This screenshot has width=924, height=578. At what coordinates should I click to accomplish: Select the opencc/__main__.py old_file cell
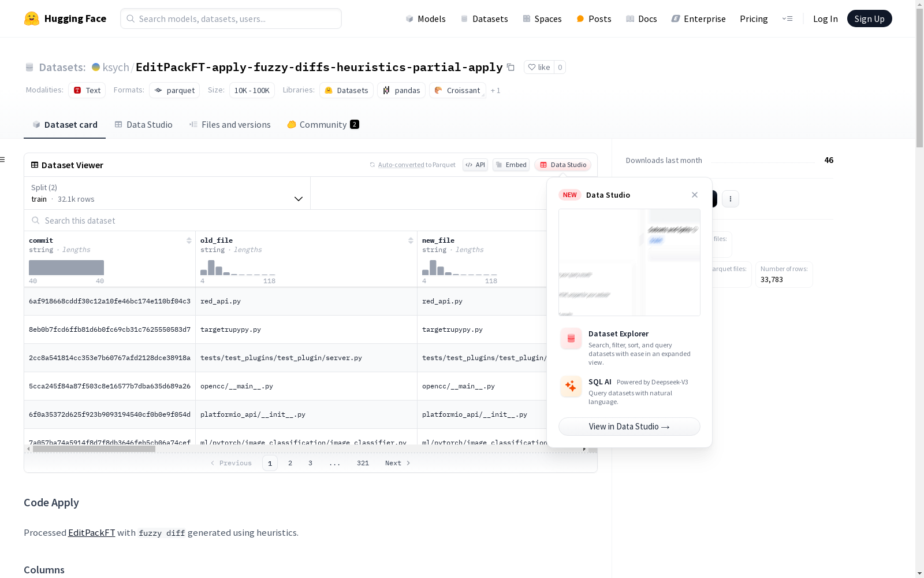(x=306, y=386)
